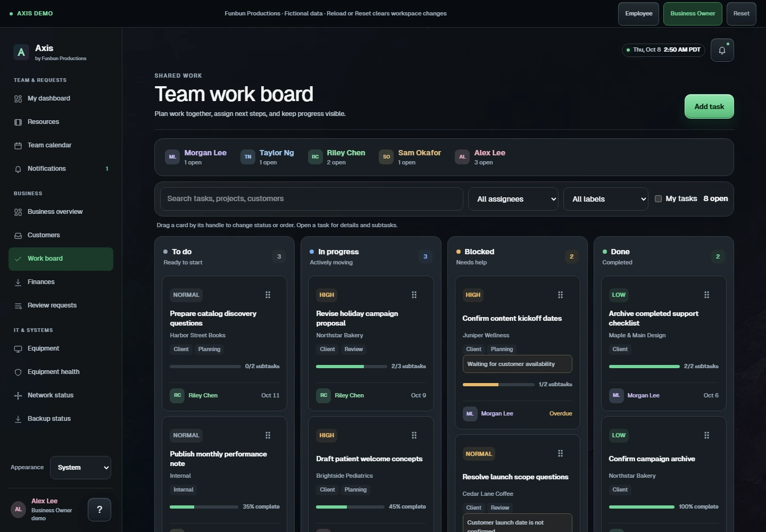Click the 8 open counter

coord(715,198)
